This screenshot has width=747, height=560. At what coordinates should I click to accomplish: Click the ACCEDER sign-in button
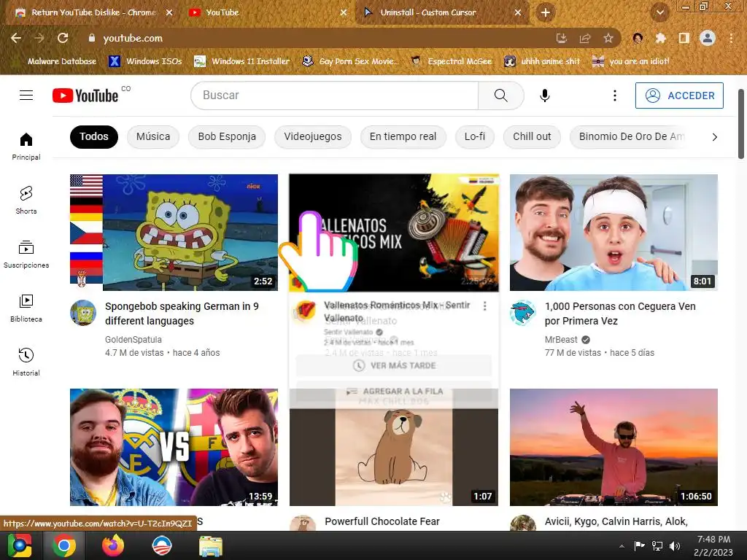tap(679, 96)
